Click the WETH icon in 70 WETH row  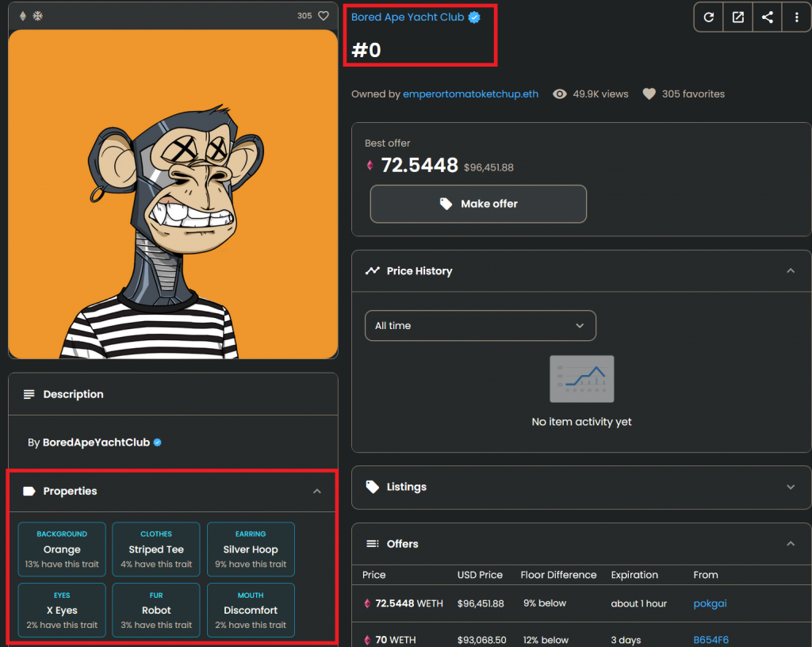[367, 640]
